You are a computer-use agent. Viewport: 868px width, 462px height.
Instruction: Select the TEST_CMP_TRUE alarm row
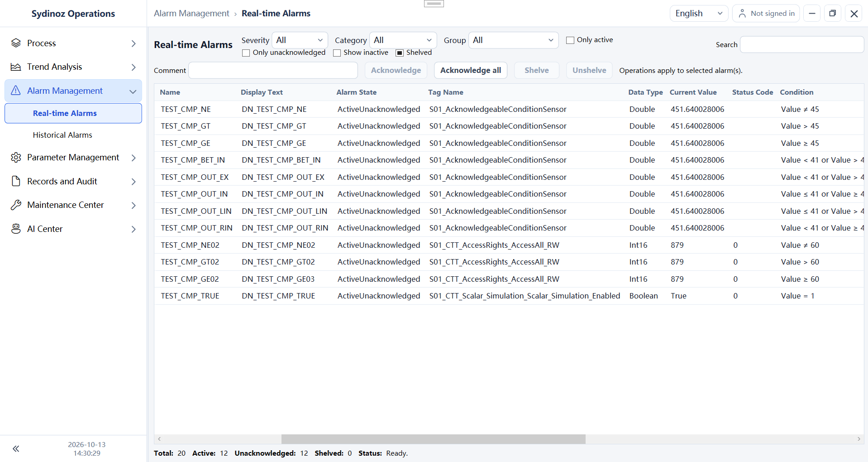coord(509,296)
